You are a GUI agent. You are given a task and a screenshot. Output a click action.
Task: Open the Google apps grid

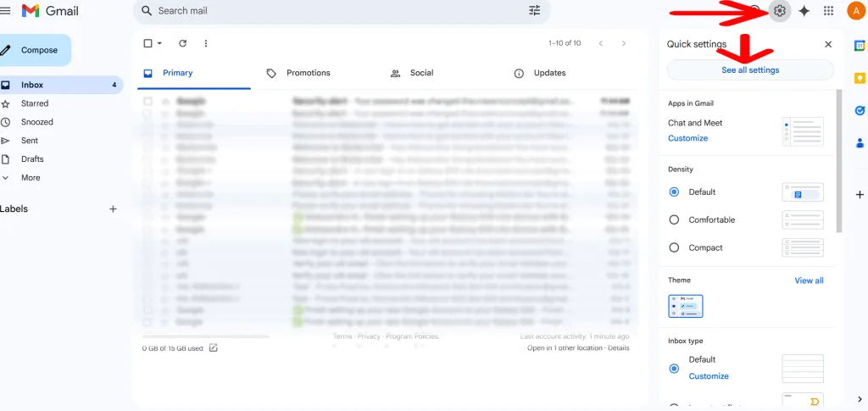pyautogui.click(x=829, y=10)
